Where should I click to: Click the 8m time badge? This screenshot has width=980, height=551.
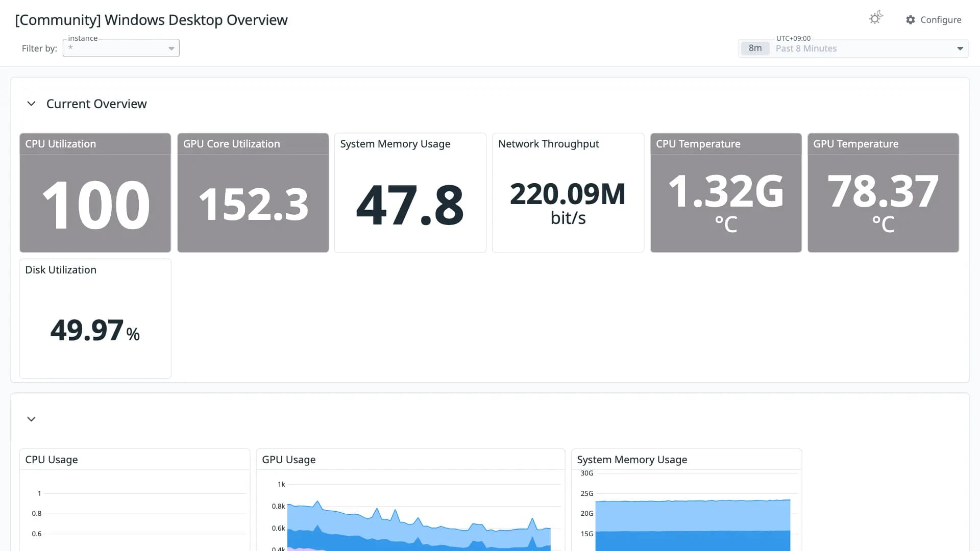[755, 48]
